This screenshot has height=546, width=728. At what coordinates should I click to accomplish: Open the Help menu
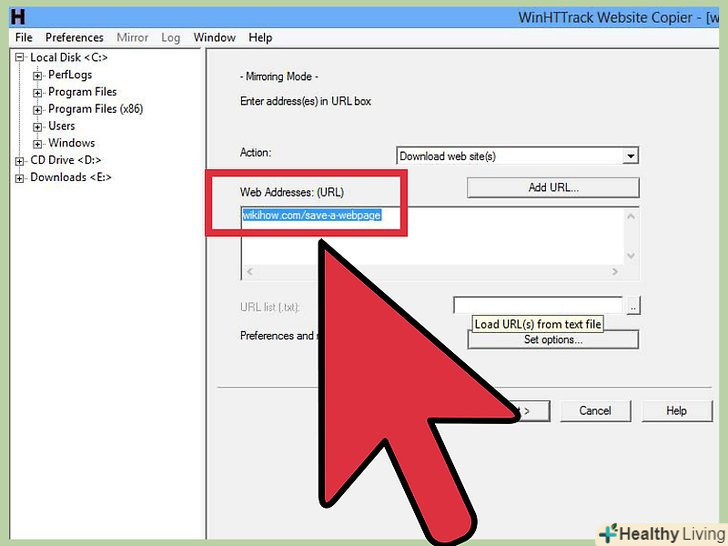[x=260, y=38]
